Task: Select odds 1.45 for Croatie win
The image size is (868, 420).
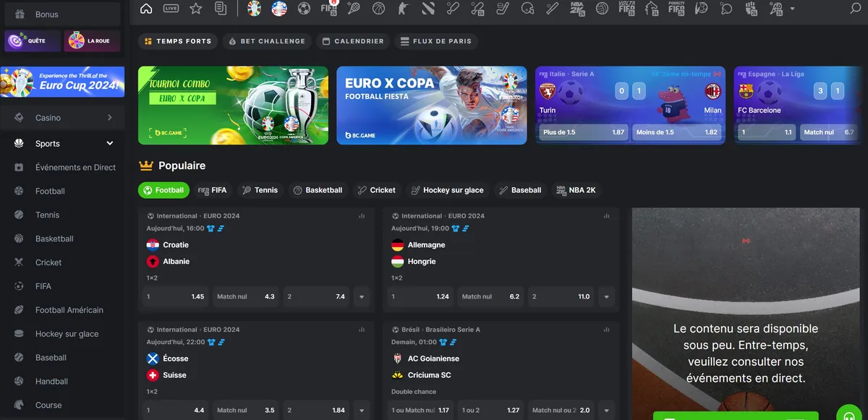Action: (174, 296)
